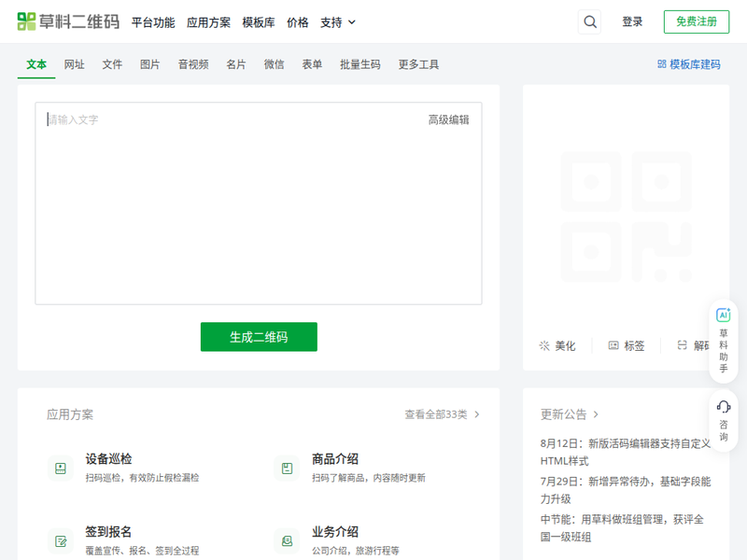Open the 模板库 menu

(259, 22)
